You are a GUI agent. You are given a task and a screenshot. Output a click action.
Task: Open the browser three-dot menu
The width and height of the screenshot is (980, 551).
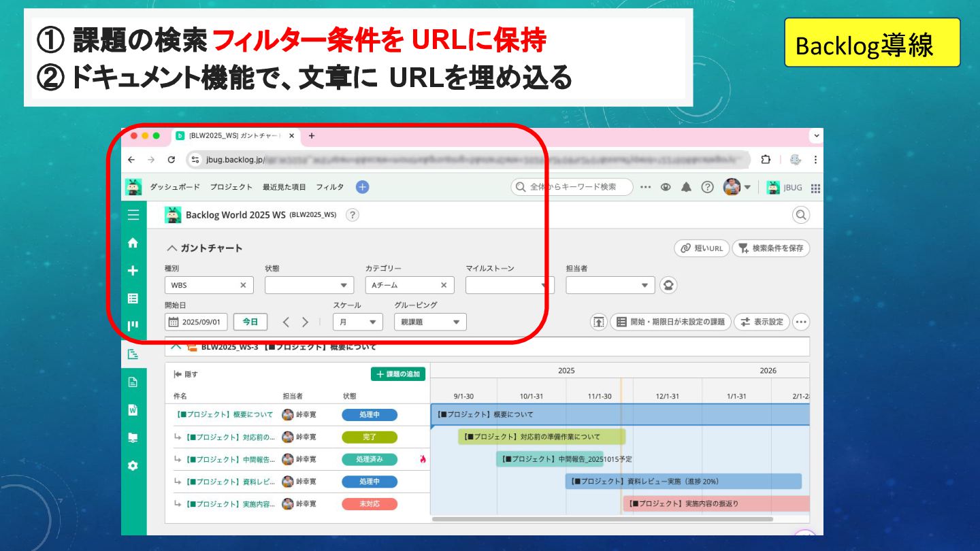coord(815,160)
